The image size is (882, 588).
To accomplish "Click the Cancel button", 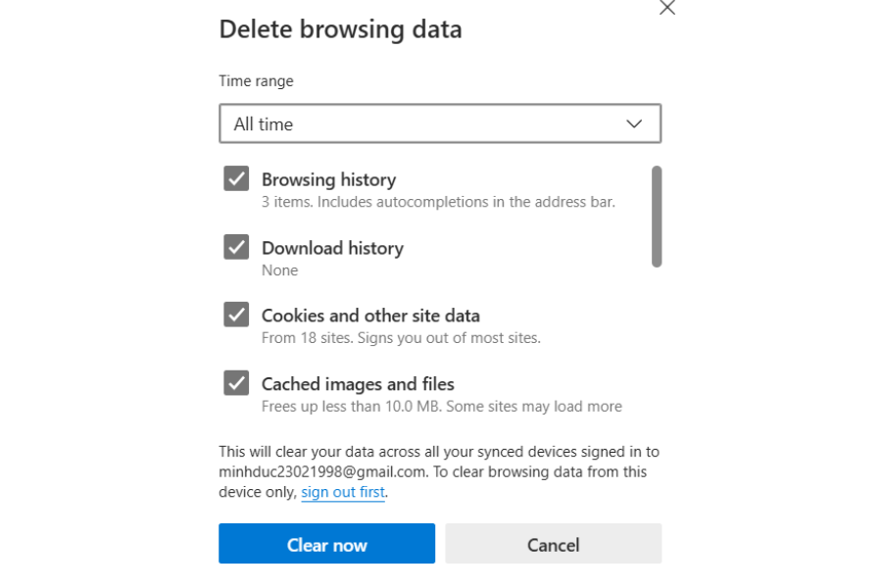I will point(553,544).
